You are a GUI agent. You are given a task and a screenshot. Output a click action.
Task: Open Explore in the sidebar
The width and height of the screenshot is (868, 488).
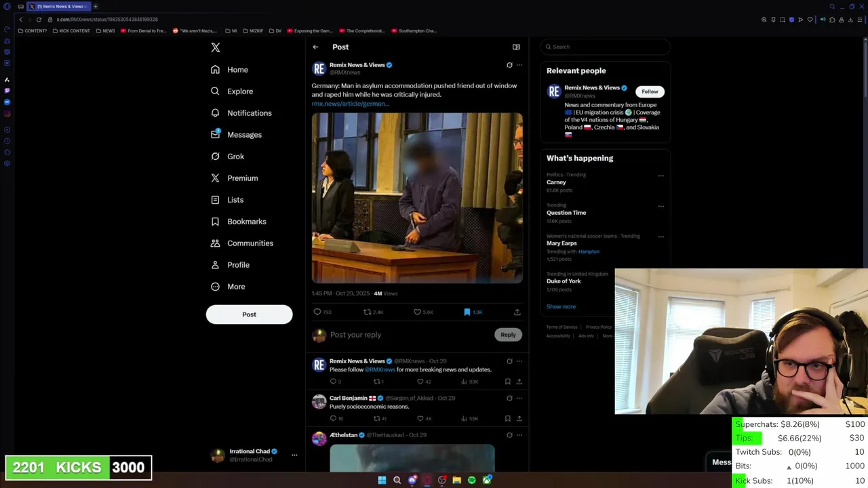point(232,91)
